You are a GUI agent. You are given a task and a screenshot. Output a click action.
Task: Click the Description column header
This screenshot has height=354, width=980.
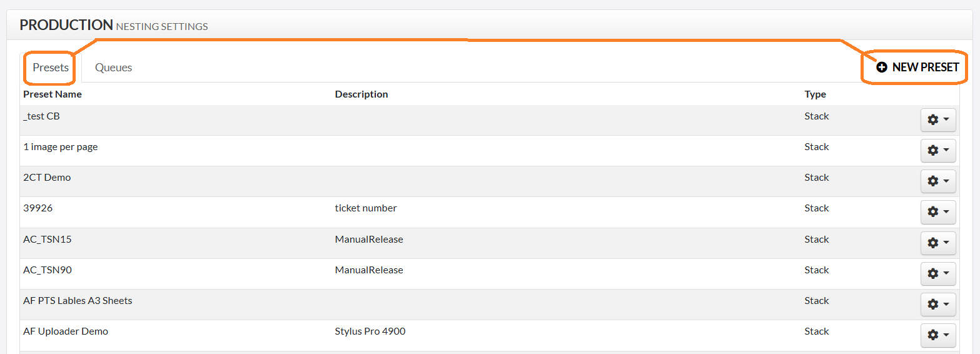[x=361, y=94]
